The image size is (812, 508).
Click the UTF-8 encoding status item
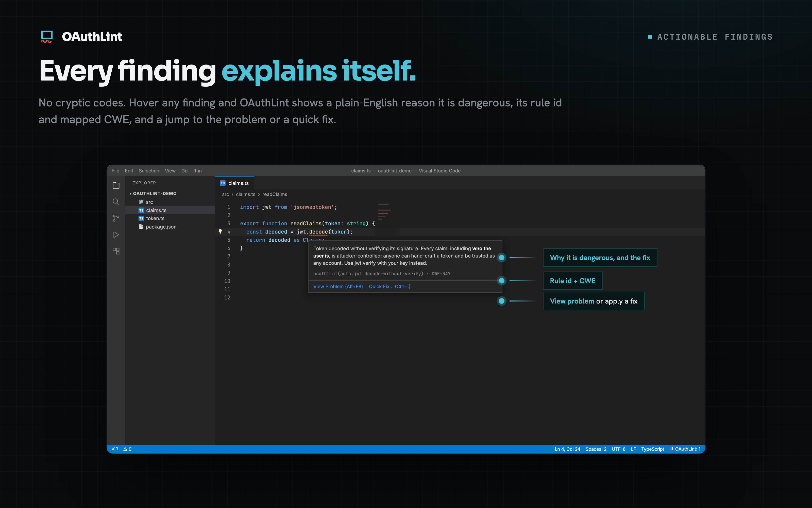[x=618, y=449]
